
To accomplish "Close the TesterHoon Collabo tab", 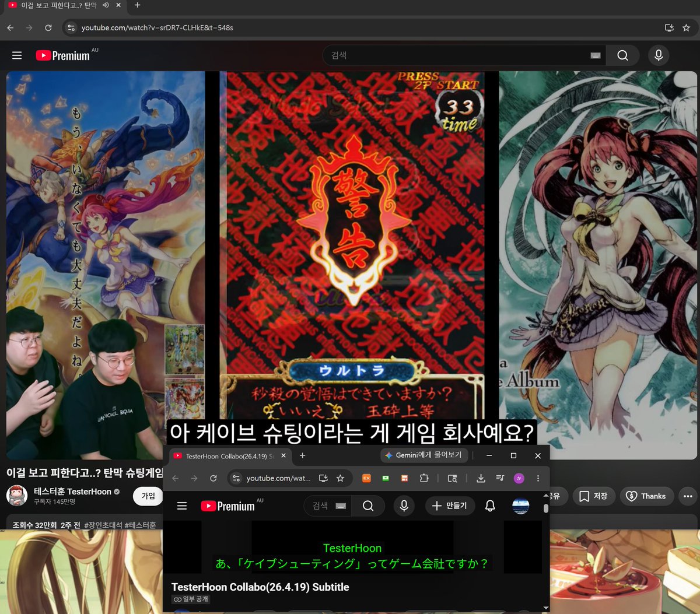I will tap(283, 456).
